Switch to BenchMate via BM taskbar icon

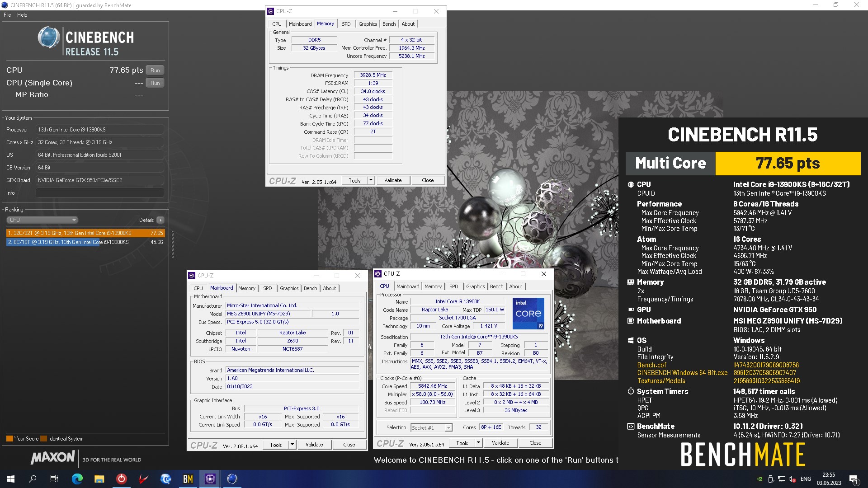tap(188, 479)
